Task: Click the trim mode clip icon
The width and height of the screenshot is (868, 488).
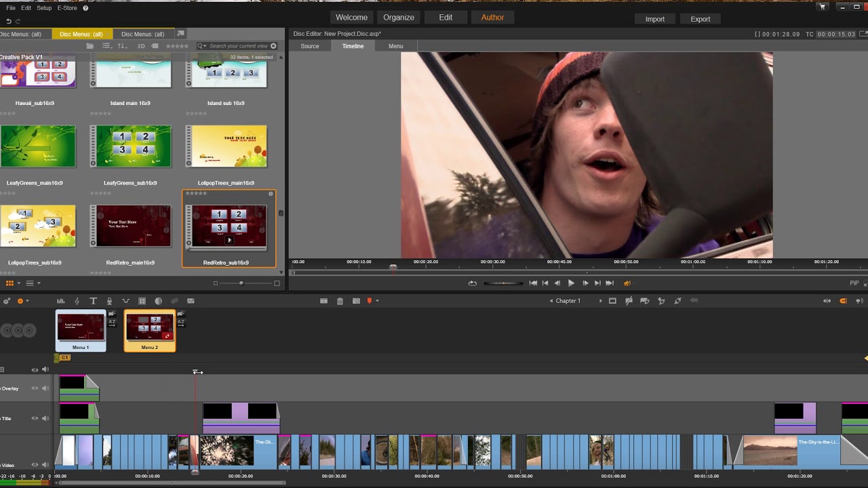Action: click(323, 301)
